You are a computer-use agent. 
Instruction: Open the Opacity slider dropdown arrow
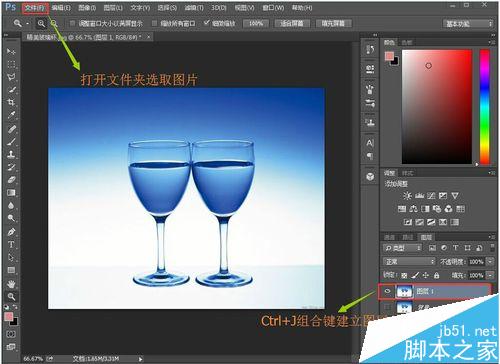(490, 262)
